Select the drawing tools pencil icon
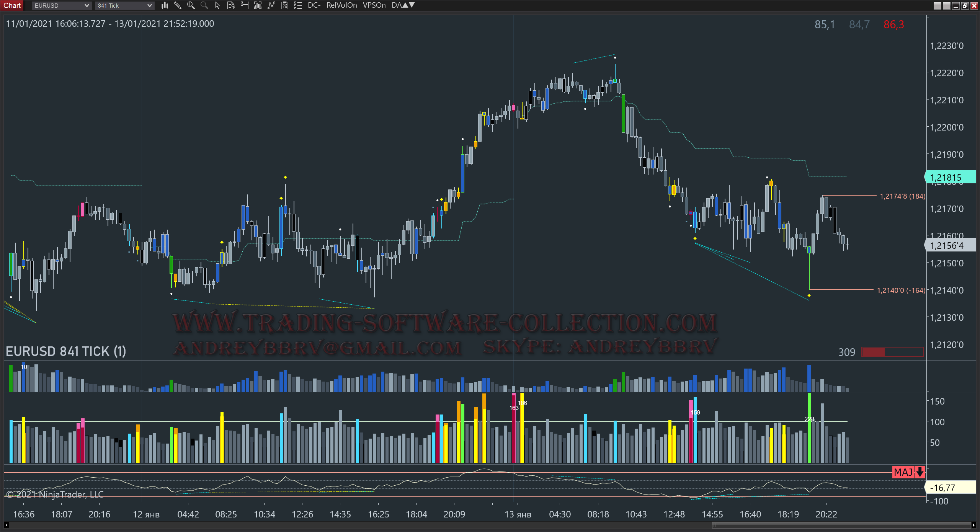This screenshot has width=980, height=532. (178, 5)
